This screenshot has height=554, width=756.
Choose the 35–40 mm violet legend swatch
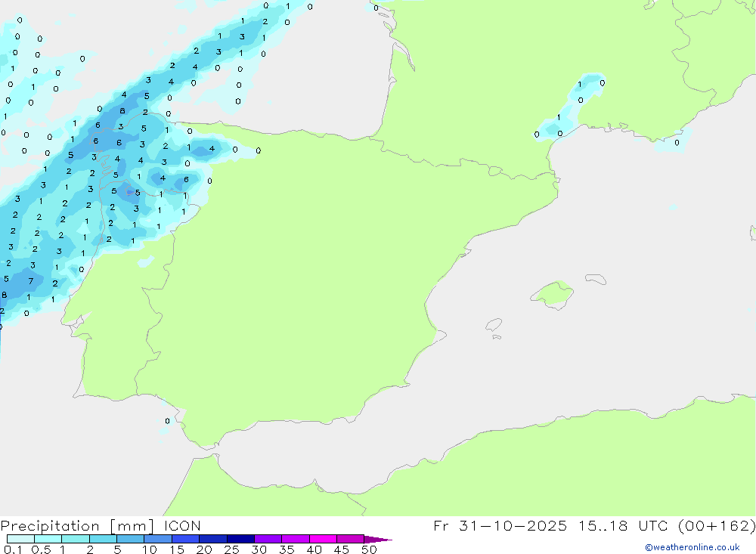coord(295,539)
